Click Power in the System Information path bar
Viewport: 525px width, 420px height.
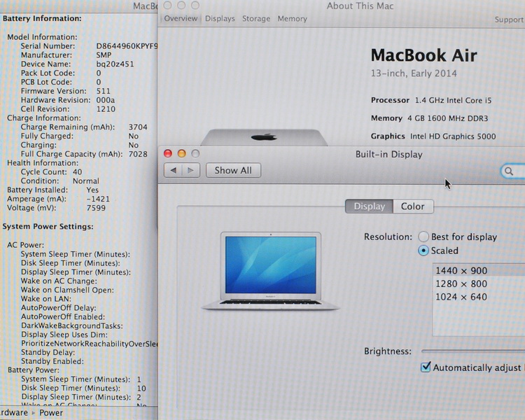click(x=51, y=412)
